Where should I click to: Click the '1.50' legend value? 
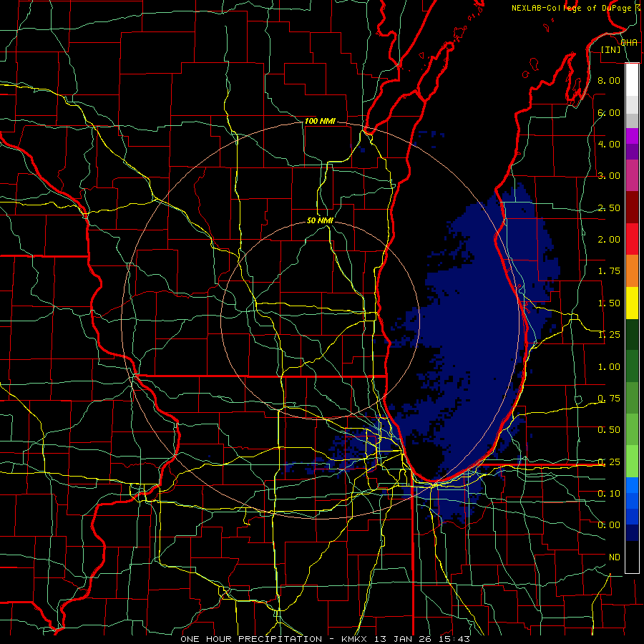pyautogui.click(x=609, y=303)
